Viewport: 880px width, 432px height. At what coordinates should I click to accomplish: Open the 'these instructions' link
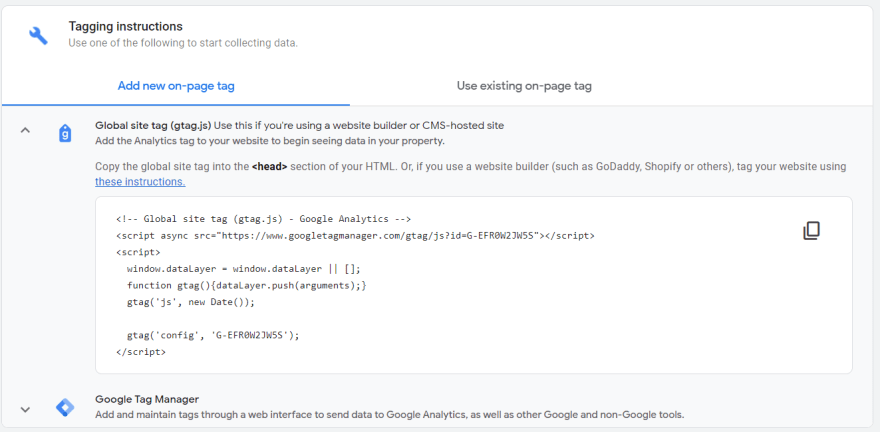(140, 182)
